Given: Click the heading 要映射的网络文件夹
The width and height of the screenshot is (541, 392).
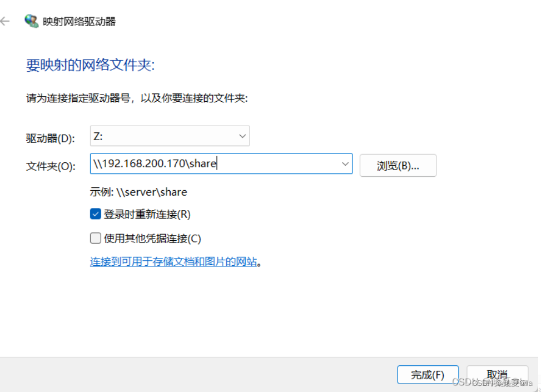Looking at the screenshot, I should (91, 65).
